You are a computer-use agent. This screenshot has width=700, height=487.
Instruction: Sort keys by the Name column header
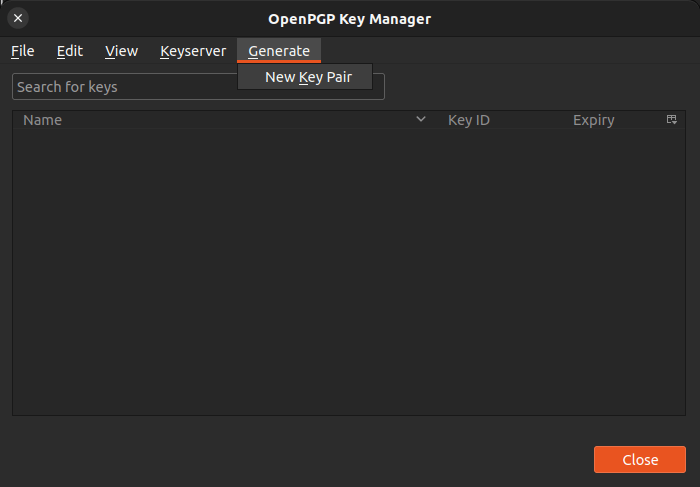pyautogui.click(x=200, y=120)
